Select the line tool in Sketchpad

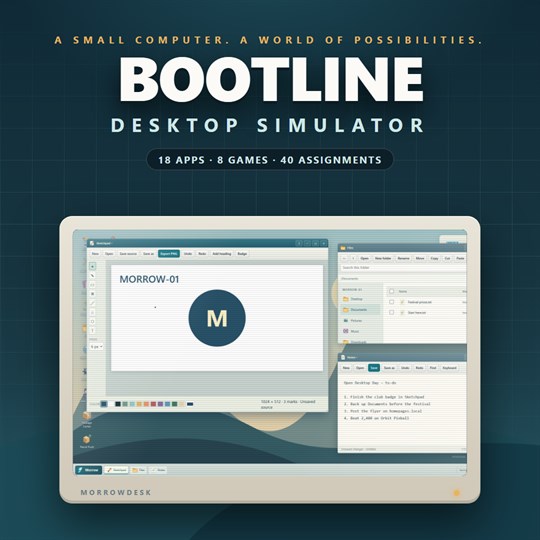tap(92, 303)
